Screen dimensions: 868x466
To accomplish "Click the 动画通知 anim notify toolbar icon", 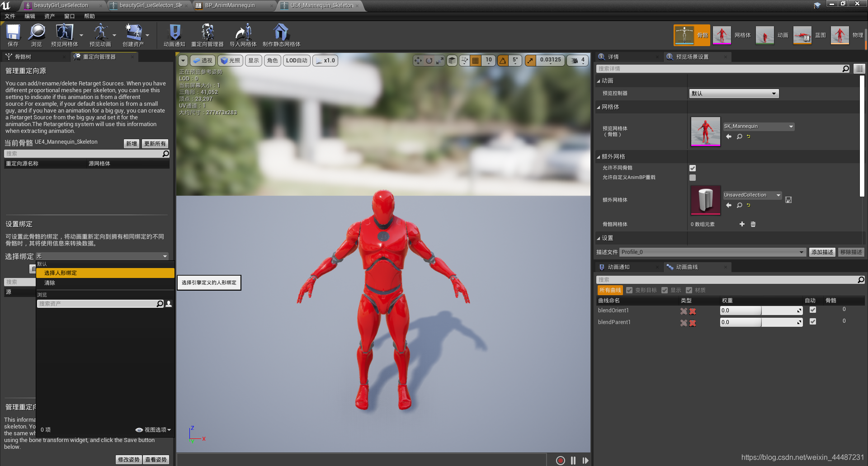I will tap(175, 35).
